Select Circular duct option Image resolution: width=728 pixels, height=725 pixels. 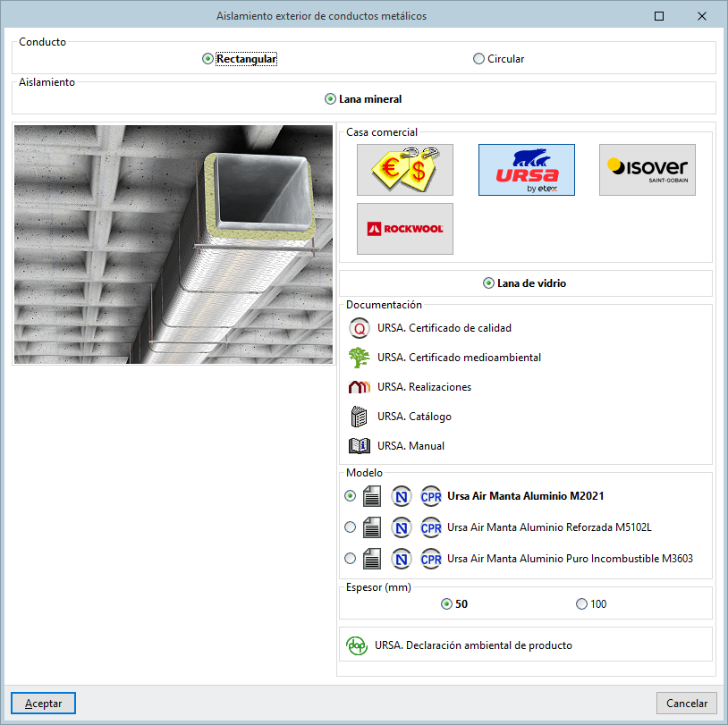[499, 59]
